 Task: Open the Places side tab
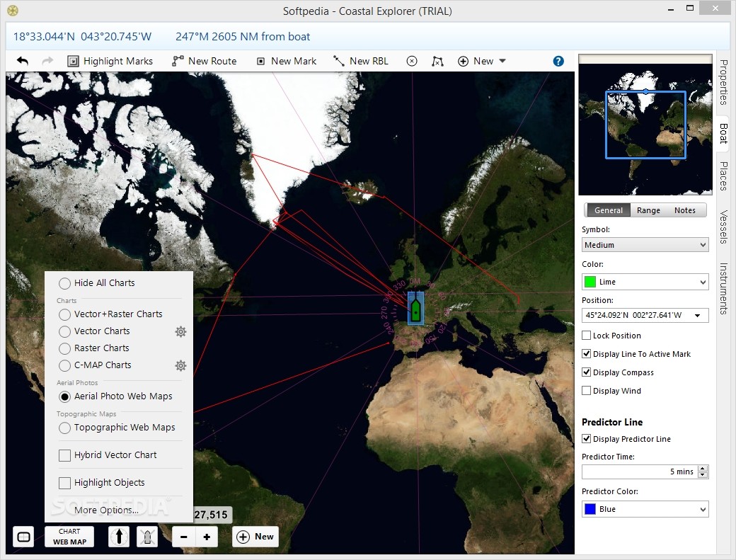pyautogui.click(x=724, y=176)
